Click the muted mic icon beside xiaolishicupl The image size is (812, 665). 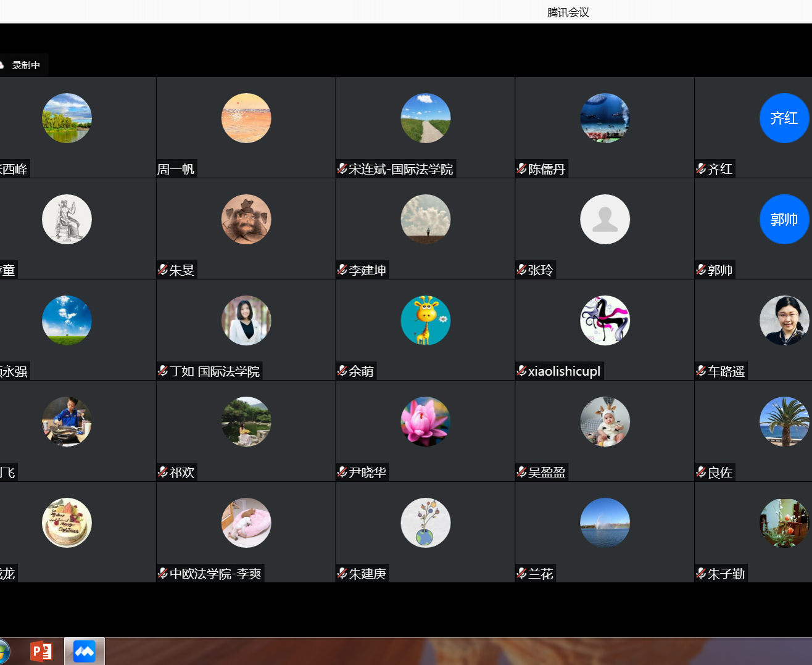(x=521, y=371)
